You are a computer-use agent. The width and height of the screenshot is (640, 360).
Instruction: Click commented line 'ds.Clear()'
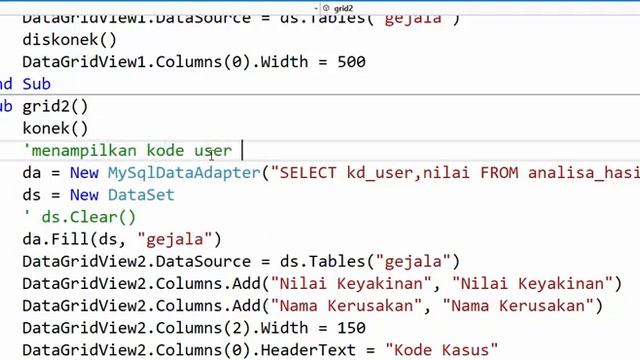point(79,217)
